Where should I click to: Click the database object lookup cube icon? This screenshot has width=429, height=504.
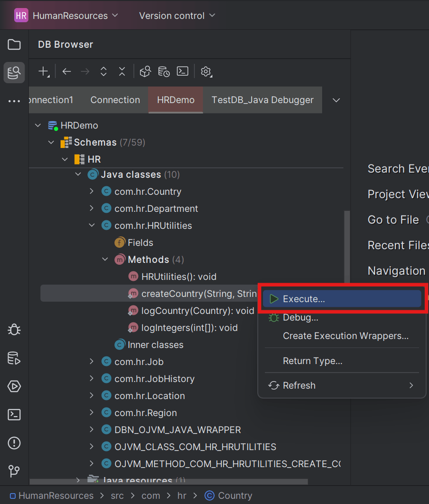(x=146, y=71)
